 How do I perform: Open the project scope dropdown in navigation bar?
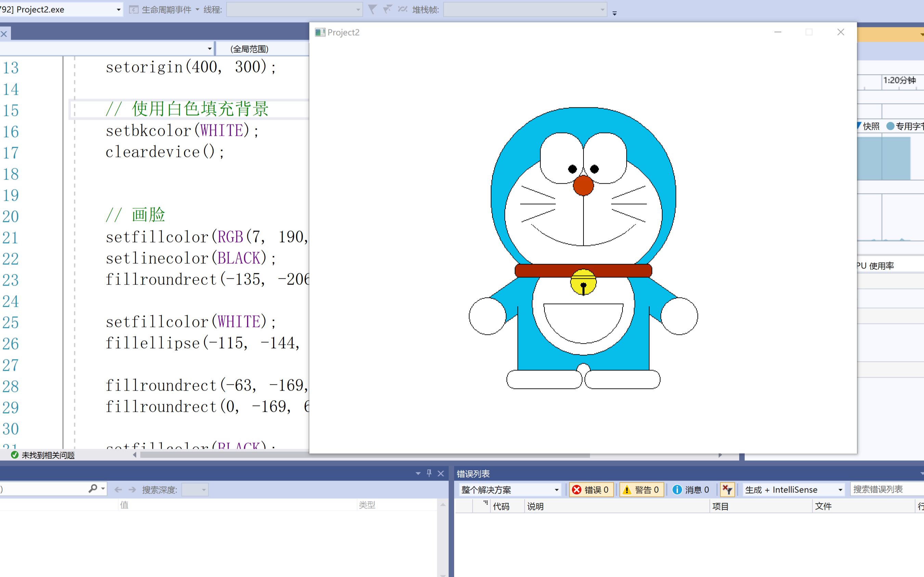pos(210,49)
